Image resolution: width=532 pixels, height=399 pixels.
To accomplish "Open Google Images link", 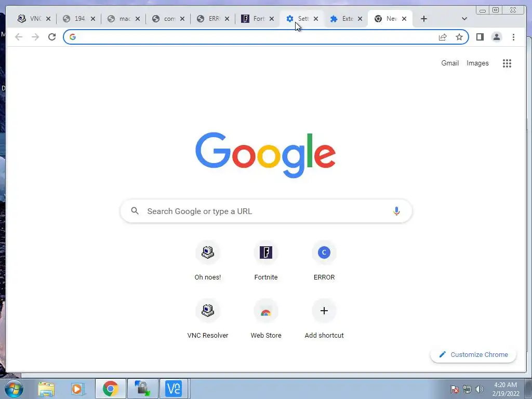I will [x=477, y=63].
